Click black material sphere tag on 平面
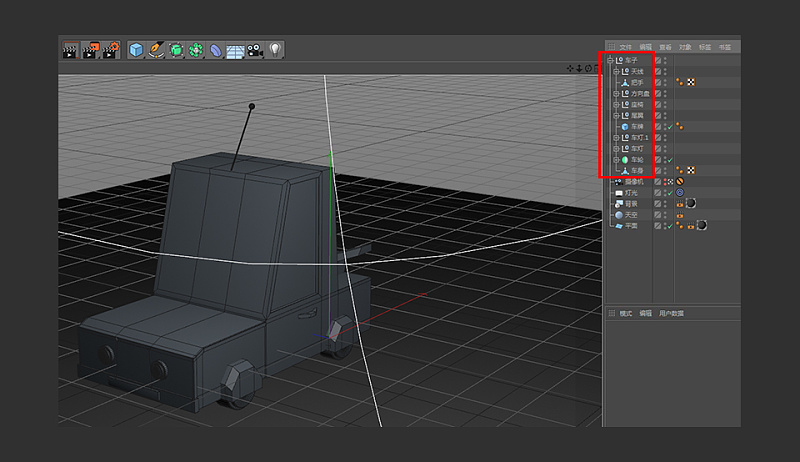The height and width of the screenshot is (462, 800). [x=702, y=225]
